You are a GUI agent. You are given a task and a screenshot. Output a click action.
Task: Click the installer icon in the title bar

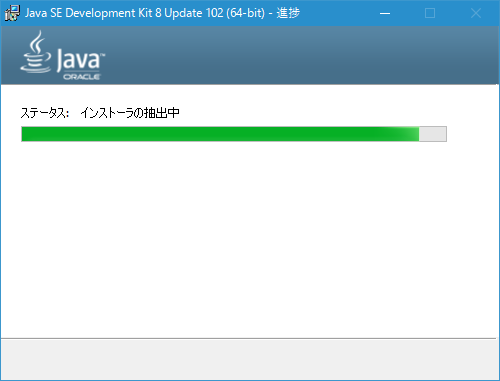(12, 13)
